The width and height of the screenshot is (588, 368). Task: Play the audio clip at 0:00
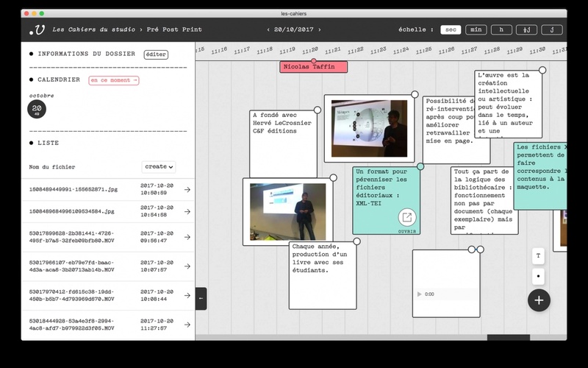pyautogui.click(x=420, y=294)
